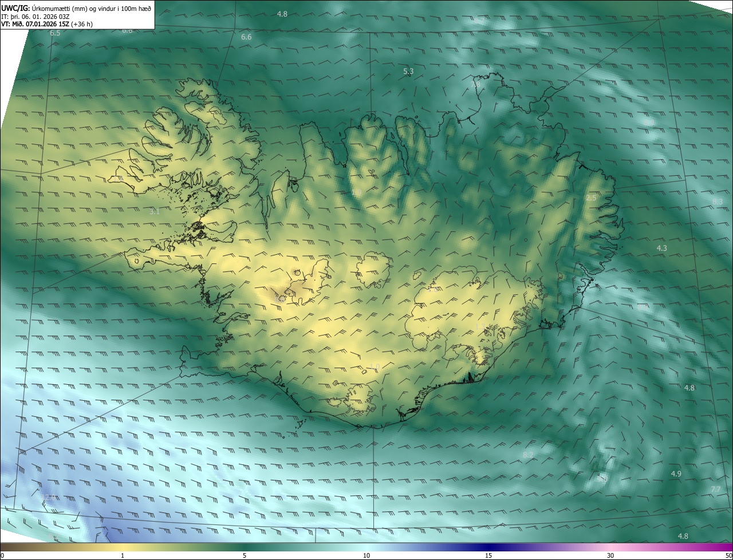Select the 4.9 value label

coord(676,474)
